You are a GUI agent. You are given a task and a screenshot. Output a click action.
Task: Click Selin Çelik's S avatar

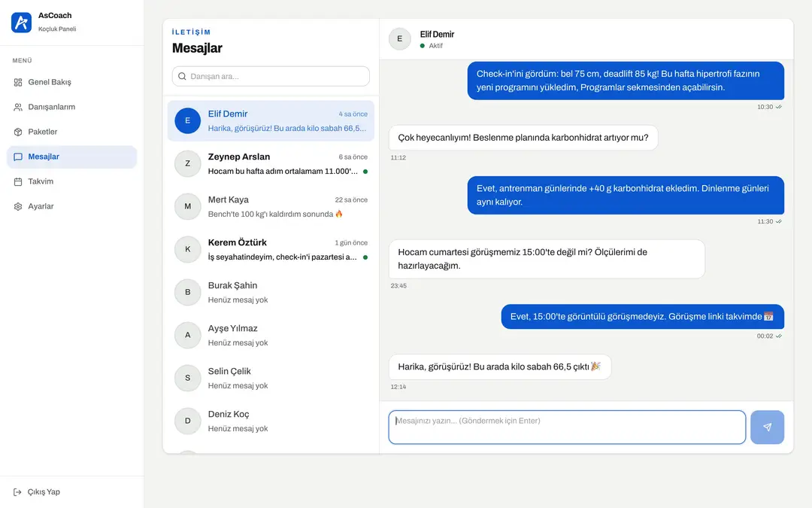click(x=187, y=379)
